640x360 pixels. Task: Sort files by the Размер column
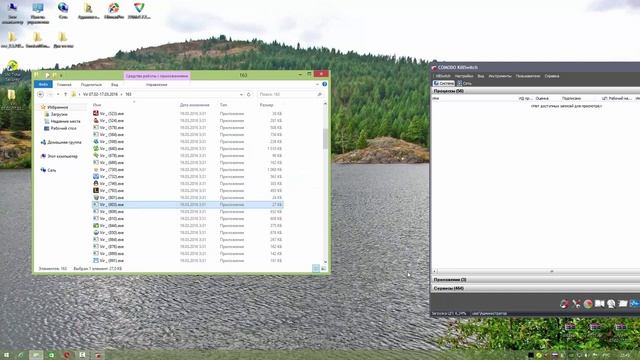click(267, 105)
